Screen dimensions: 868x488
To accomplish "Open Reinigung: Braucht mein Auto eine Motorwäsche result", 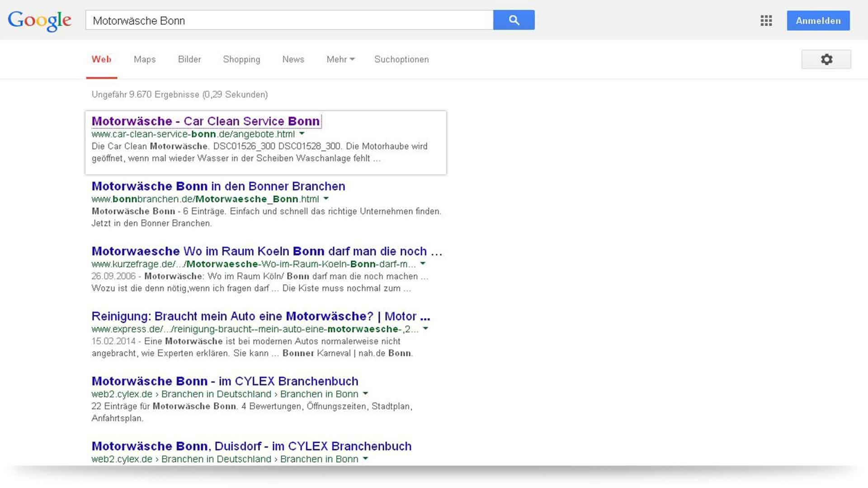I will (x=261, y=316).
